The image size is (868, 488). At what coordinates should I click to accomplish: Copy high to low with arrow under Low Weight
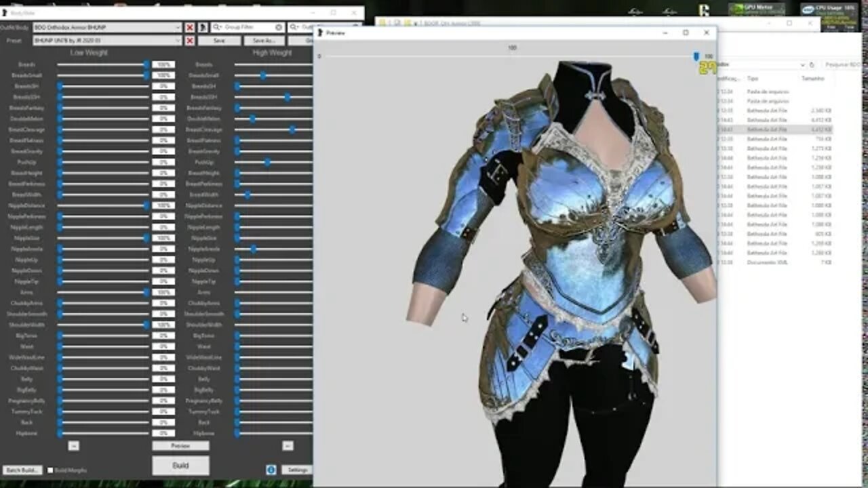[74, 446]
